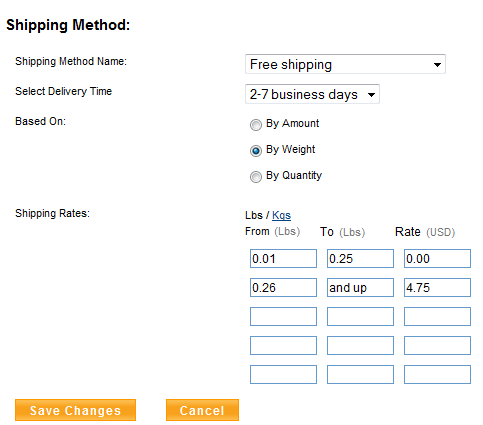Click the empty Rate field in last row
This screenshot has height=425, width=483.
437,374
